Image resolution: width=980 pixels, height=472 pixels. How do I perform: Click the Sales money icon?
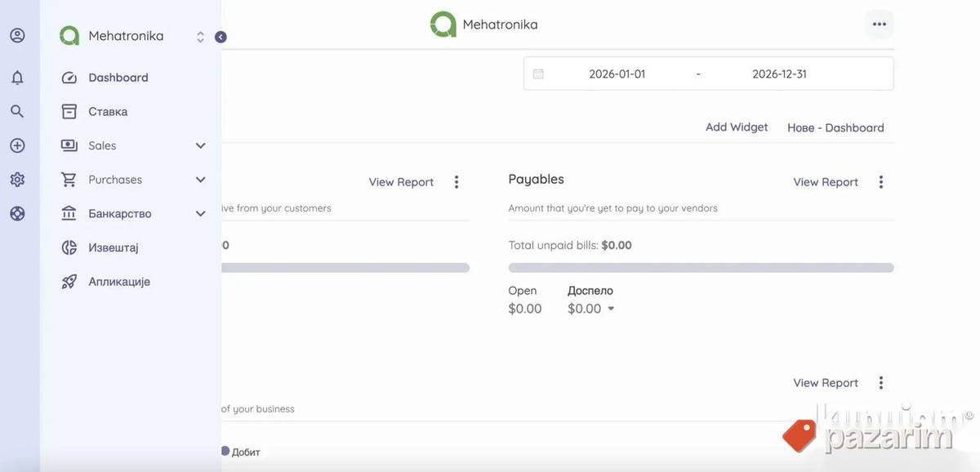pyautogui.click(x=69, y=145)
